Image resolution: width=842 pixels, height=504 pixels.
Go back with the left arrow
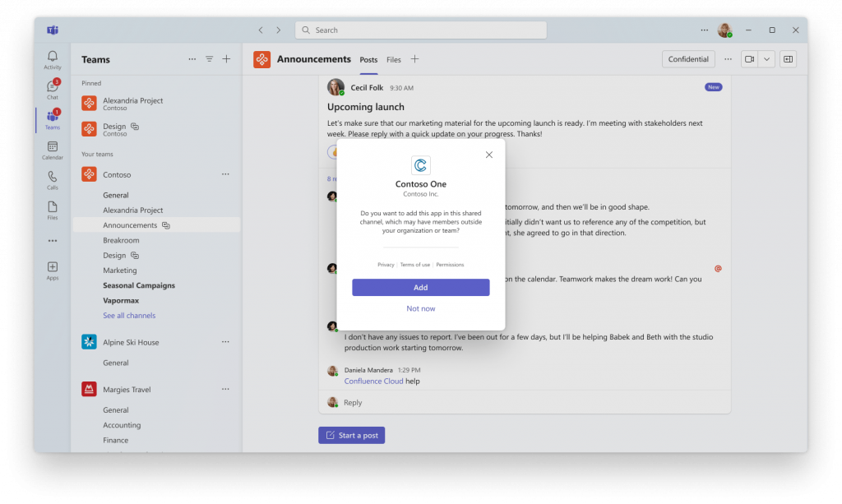(x=261, y=30)
